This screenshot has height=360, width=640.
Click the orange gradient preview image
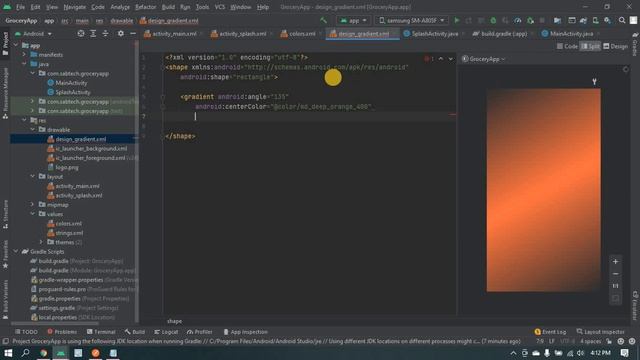point(543,190)
